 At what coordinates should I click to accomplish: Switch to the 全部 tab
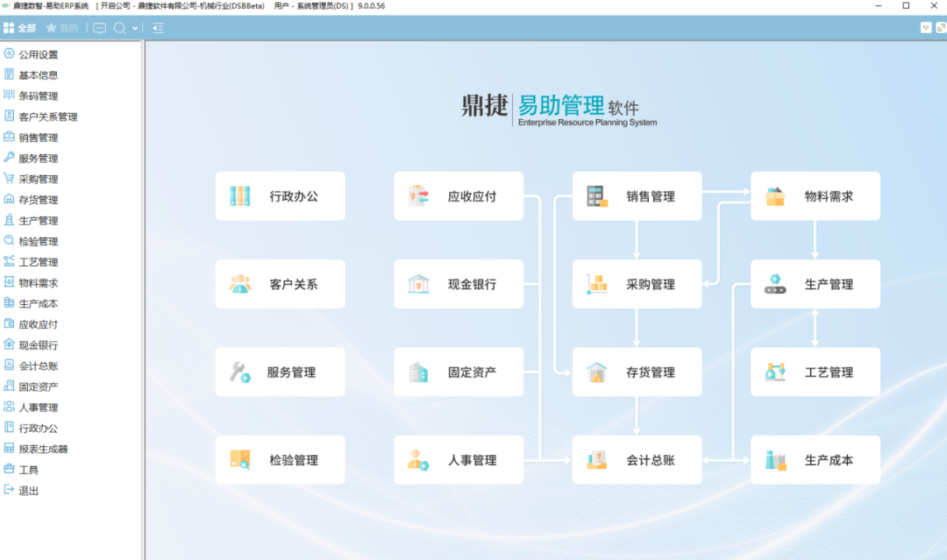point(19,28)
